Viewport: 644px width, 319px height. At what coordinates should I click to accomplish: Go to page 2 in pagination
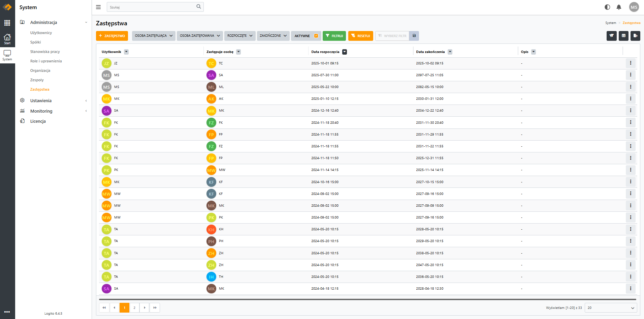tap(134, 308)
